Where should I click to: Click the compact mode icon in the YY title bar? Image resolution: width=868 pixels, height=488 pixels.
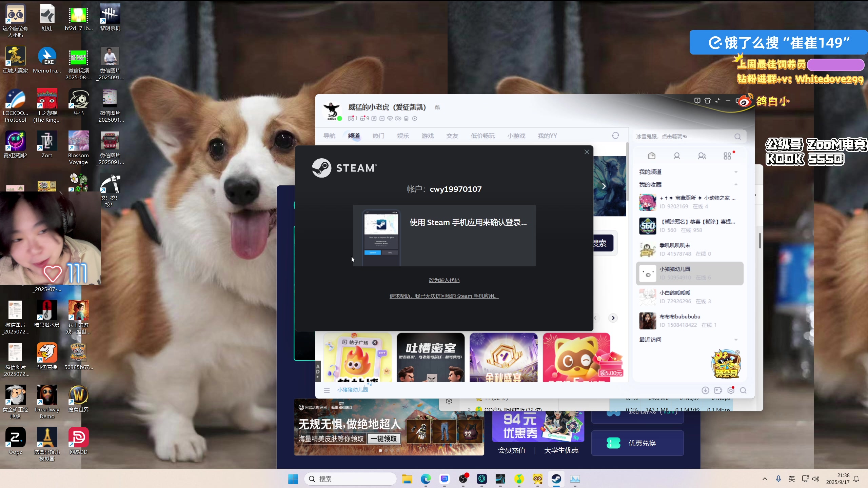coord(718,101)
